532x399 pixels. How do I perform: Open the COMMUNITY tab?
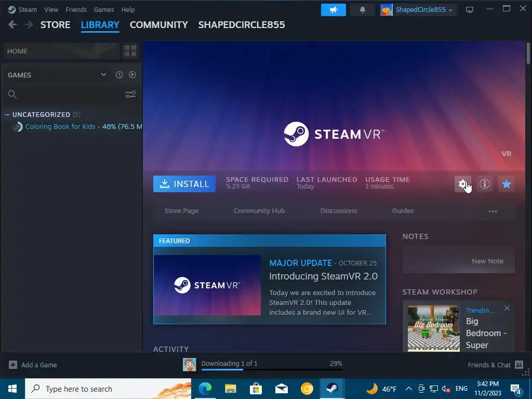click(x=159, y=25)
